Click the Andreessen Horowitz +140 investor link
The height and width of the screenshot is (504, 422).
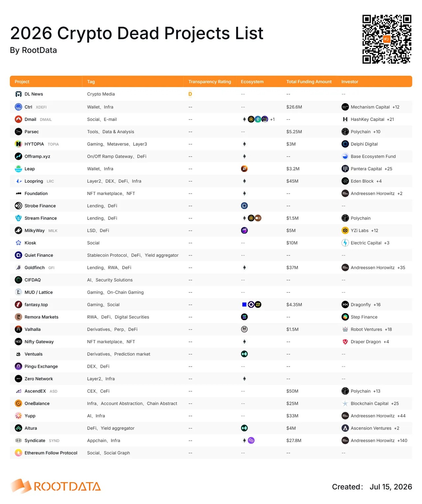tap(379, 441)
